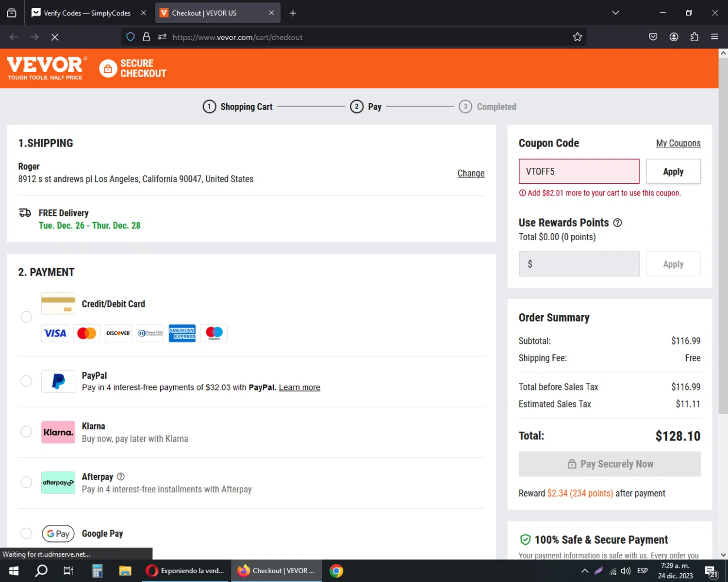Click the rewards points dollar input field

(579, 264)
